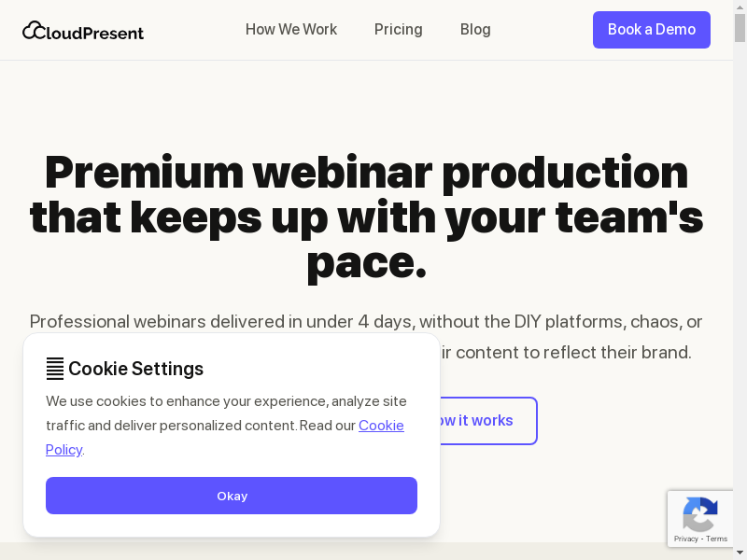Click the Cookie Settings heading text
747x560 pixels.
[x=136, y=369]
